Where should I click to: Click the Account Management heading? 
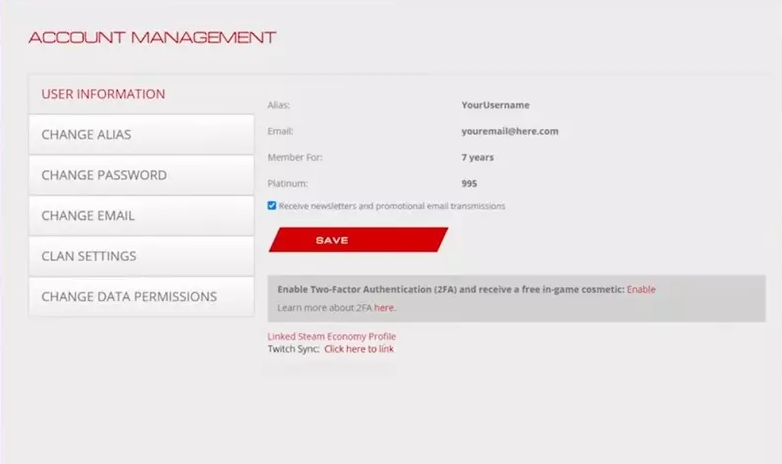[x=152, y=37]
